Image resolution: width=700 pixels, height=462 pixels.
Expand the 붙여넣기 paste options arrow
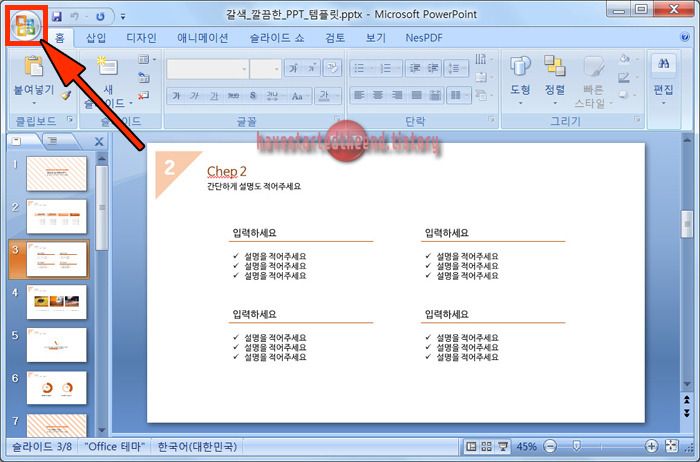[34, 104]
